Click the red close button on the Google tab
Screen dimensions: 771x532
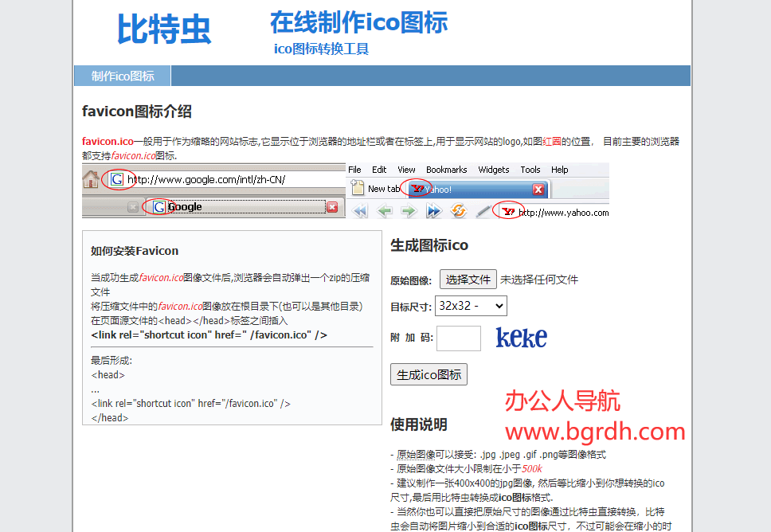click(x=332, y=207)
